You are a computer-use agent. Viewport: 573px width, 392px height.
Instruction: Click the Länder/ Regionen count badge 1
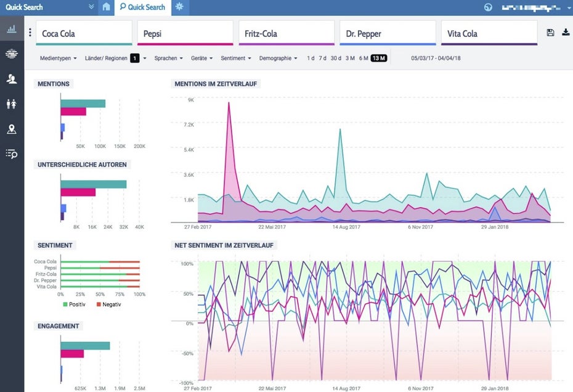click(x=134, y=58)
